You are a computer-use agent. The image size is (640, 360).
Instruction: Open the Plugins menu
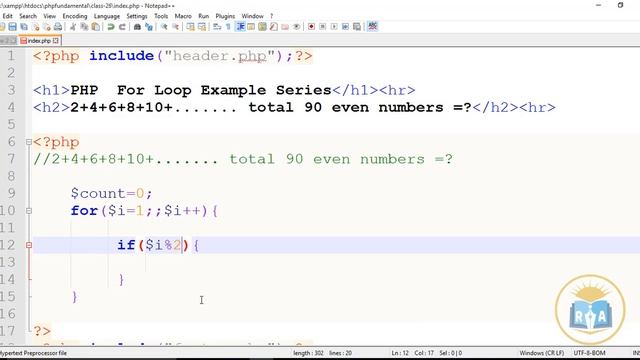225,16
